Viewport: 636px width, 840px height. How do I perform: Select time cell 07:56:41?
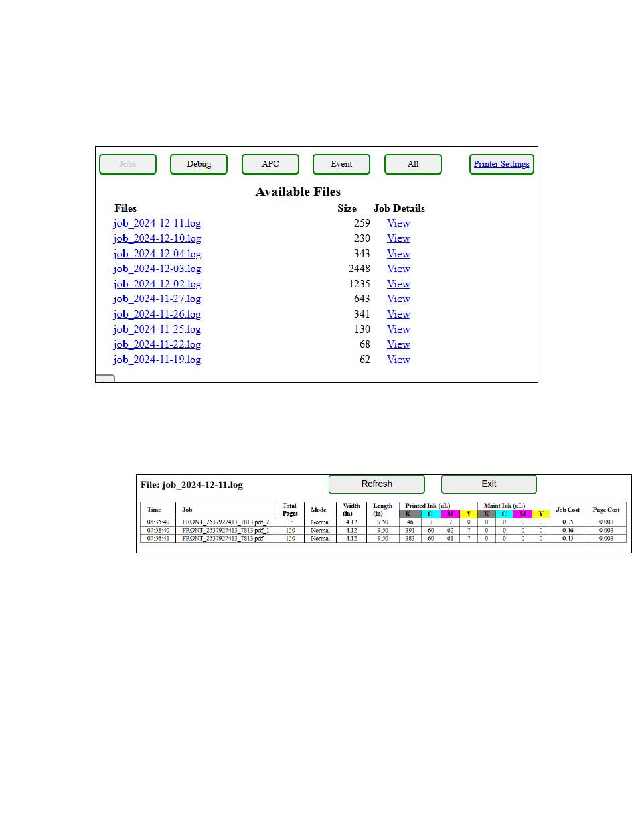pos(159,539)
